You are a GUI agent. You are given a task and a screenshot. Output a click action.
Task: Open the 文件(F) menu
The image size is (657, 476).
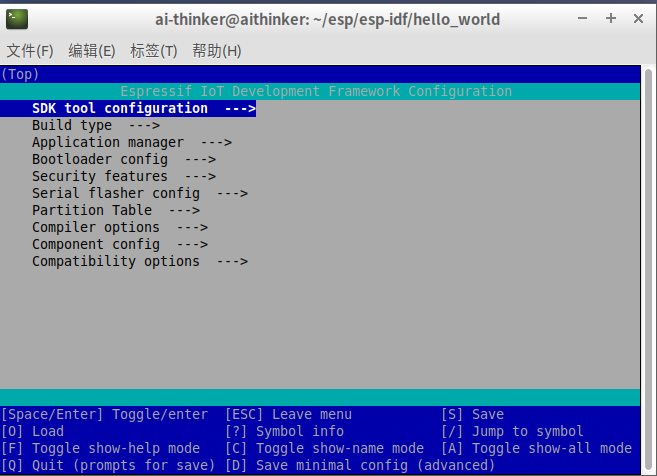[x=30, y=51]
